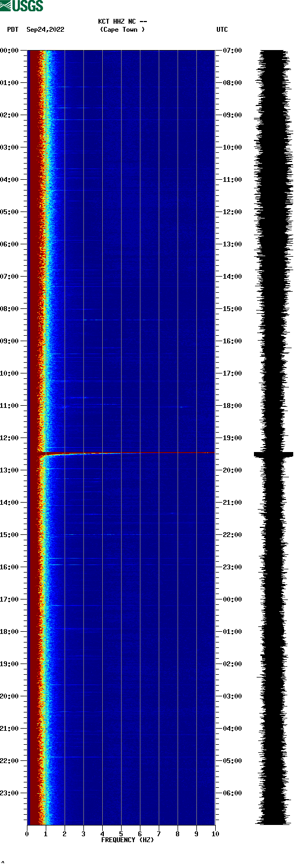
Task: Click the frequency axis tick label 5
Action: 121,834
